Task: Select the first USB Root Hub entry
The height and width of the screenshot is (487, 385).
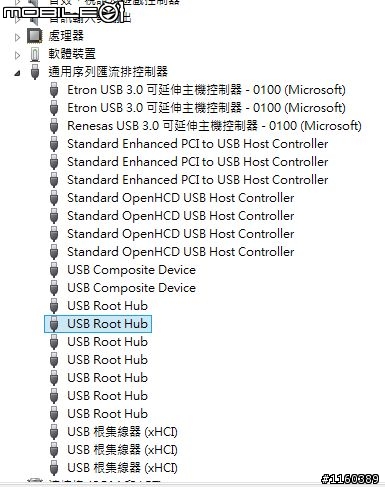Action: [x=107, y=306]
